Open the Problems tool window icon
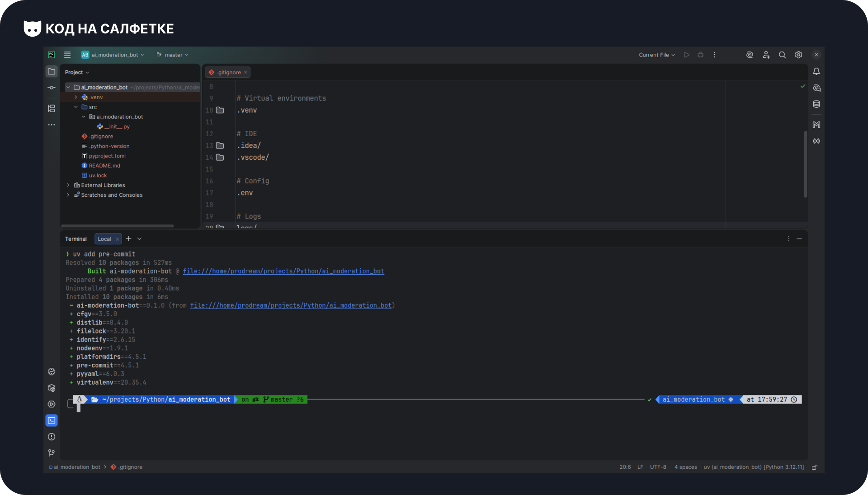 pos(52,437)
